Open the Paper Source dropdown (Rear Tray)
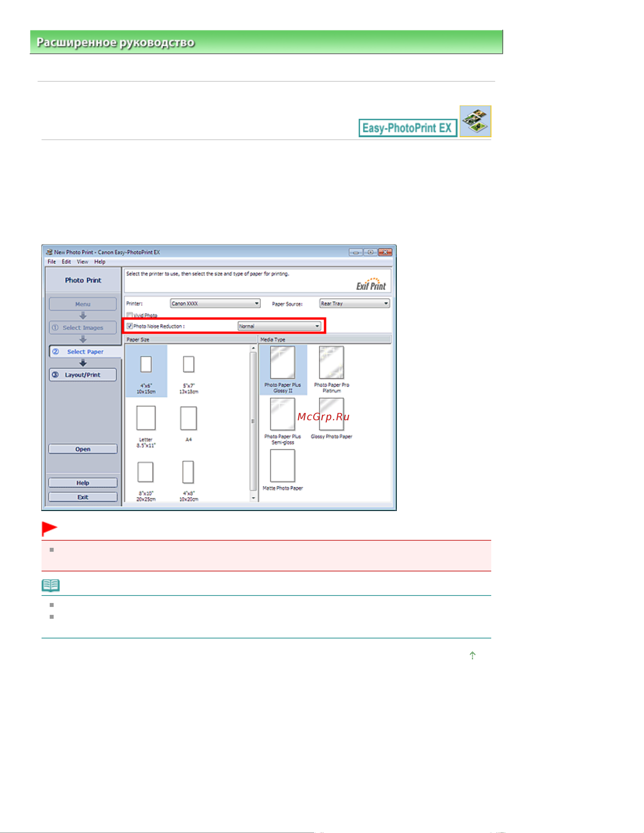The width and height of the screenshot is (644, 833). 354,304
